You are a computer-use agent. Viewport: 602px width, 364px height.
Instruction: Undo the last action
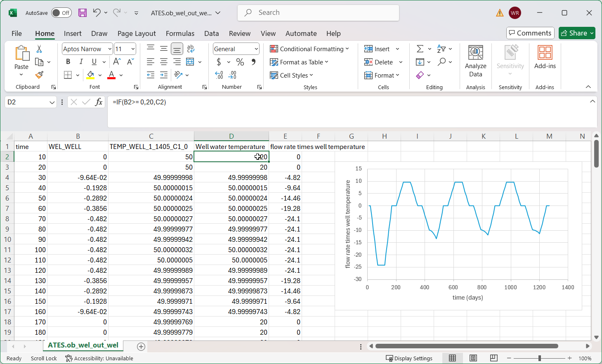pyautogui.click(x=97, y=13)
